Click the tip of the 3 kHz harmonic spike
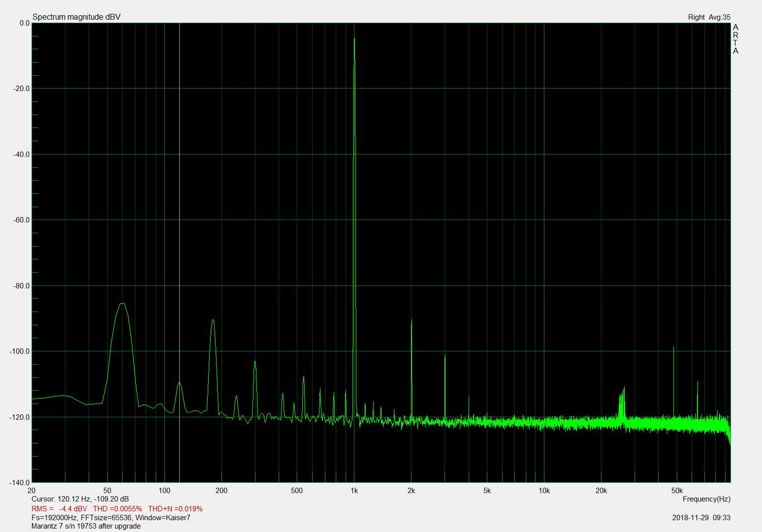 tap(445, 355)
